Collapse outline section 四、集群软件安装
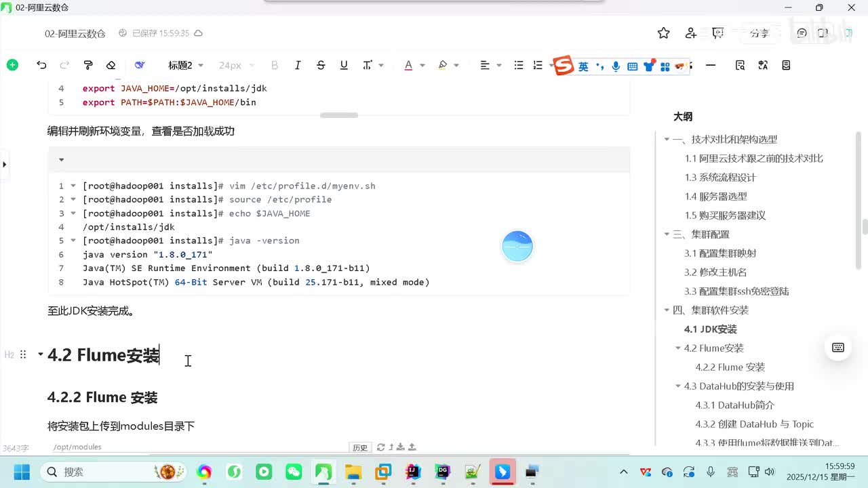The width and height of the screenshot is (868, 488). 667,310
